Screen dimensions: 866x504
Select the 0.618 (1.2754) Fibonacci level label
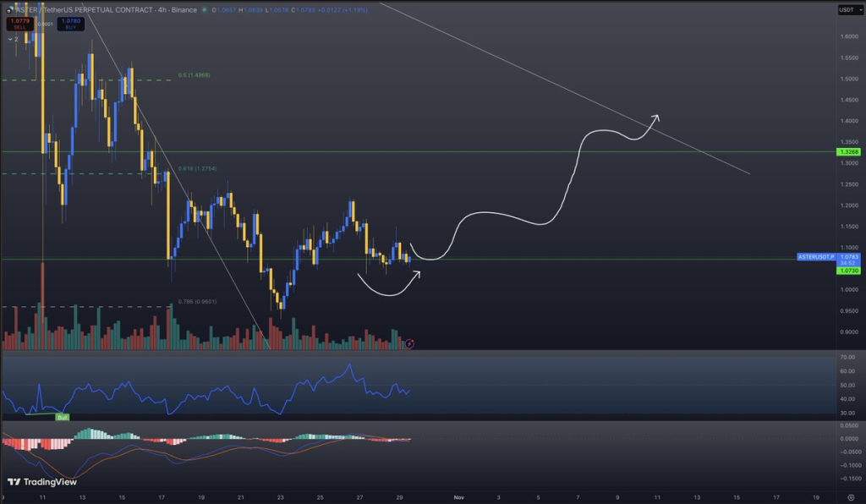[x=197, y=169]
